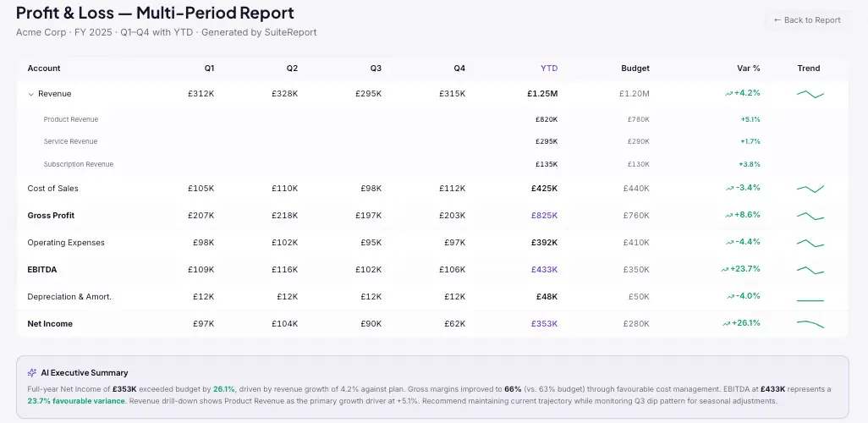Click the trend arrow beside -4.0%
868x423 pixels.
pos(730,297)
